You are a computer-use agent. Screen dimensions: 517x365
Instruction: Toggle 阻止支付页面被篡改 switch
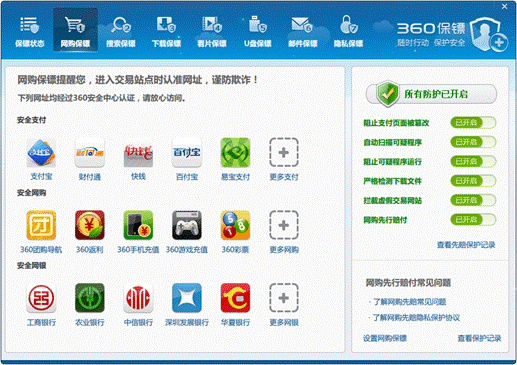click(x=473, y=123)
